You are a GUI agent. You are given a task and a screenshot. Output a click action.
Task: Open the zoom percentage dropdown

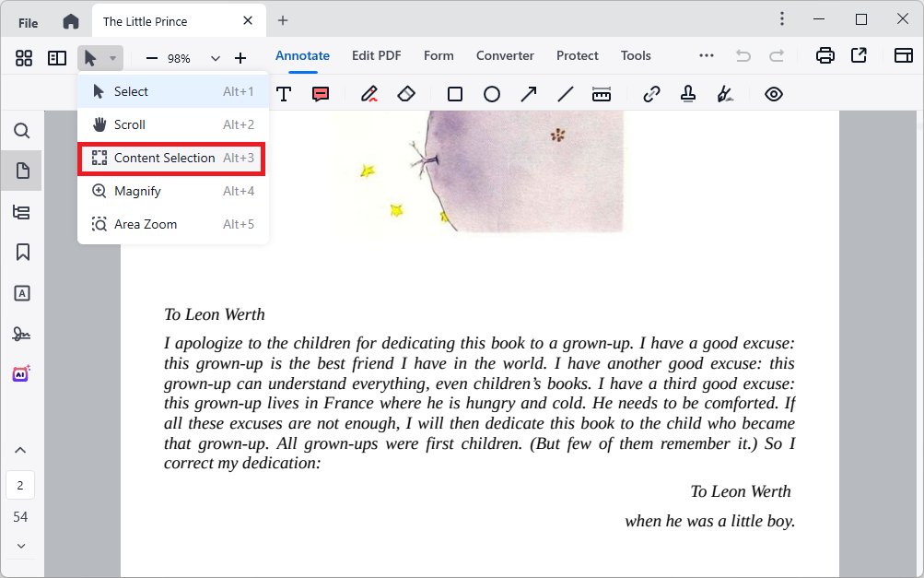pos(215,56)
